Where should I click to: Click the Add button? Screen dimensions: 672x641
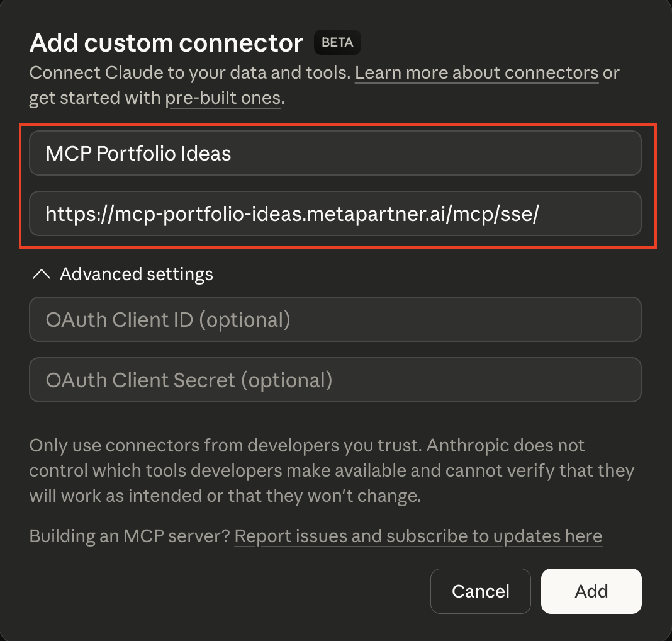click(x=591, y=591)
